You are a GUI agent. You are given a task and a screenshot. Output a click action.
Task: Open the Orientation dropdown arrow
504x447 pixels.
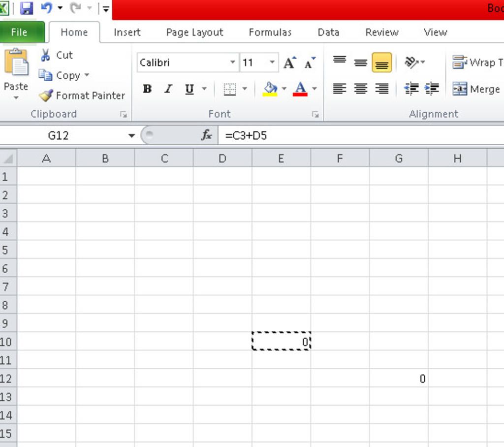pos(423,62)
